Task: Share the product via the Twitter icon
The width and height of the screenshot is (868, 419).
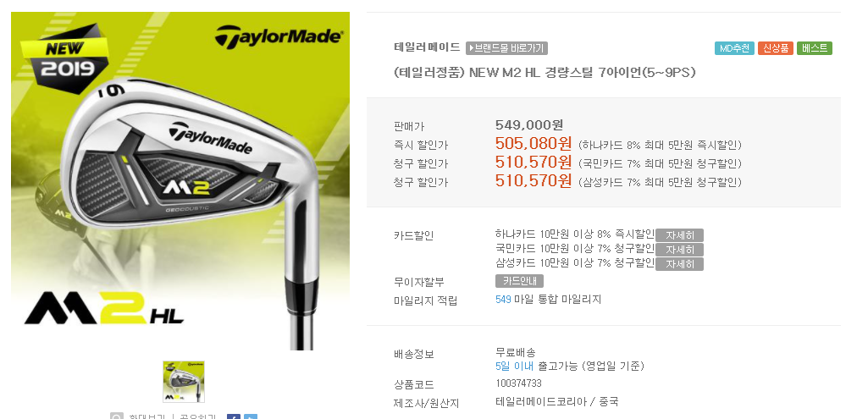Action: (251, 416)
